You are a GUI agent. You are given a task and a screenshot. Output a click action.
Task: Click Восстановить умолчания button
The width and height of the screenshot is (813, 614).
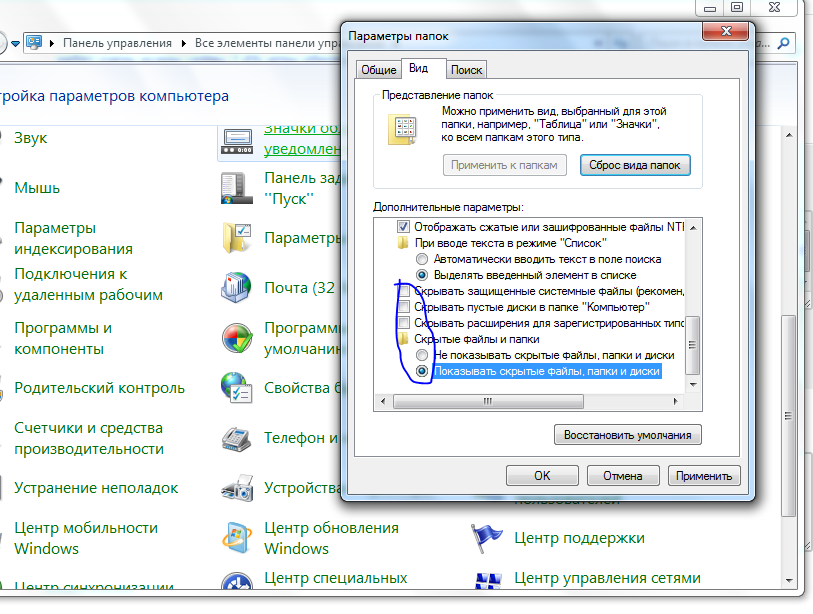[x=627, y=435]
